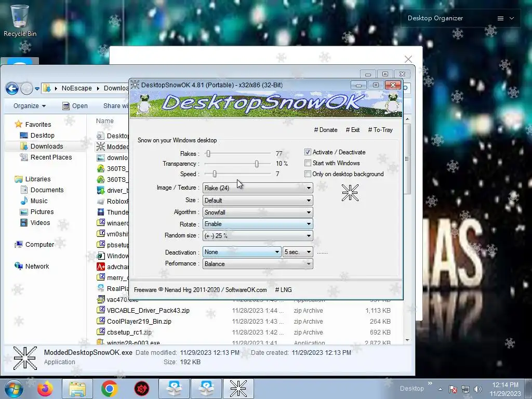Check Only on desktop background option
532x399 pixels.
click(308, 174)
